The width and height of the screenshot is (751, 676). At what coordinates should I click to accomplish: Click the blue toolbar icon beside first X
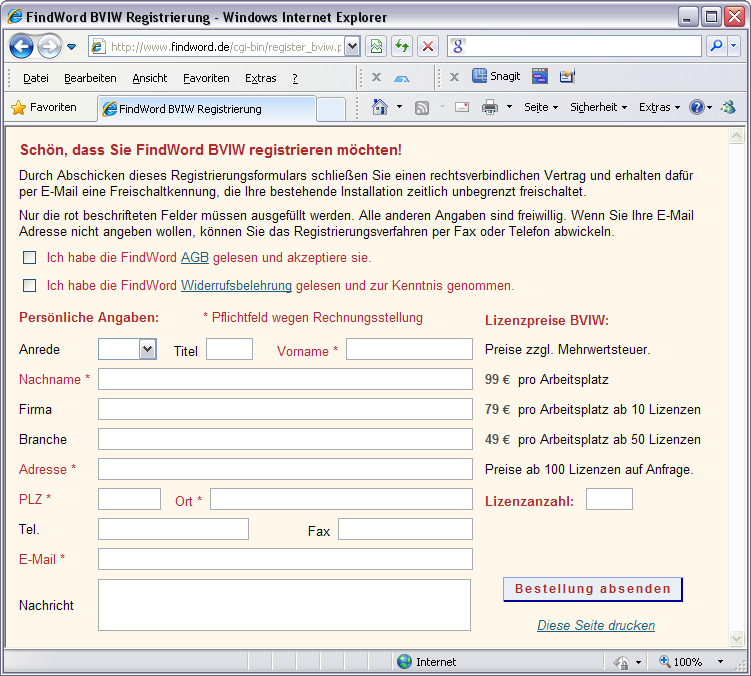[x=401, y=78]
